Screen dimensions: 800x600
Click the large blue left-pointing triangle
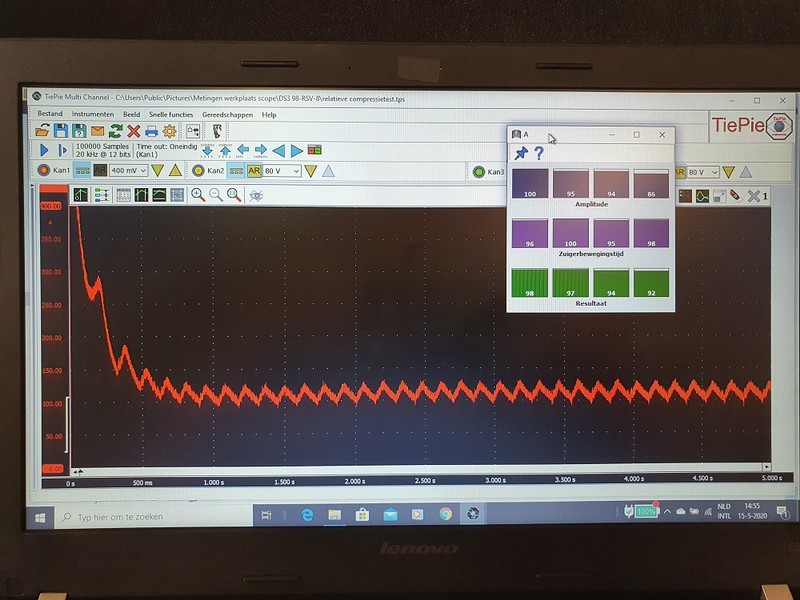point(279,151)
